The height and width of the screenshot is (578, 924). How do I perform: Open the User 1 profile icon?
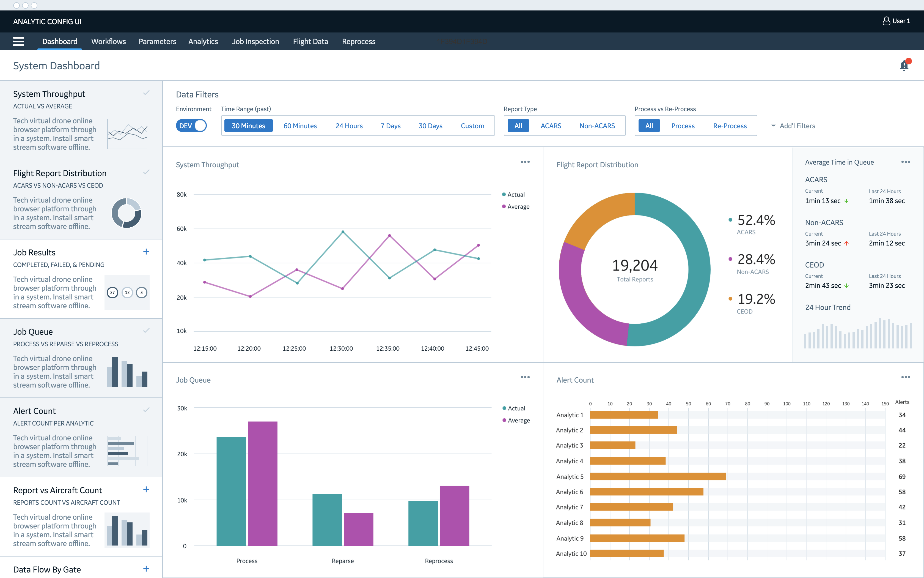click(886, 21)
